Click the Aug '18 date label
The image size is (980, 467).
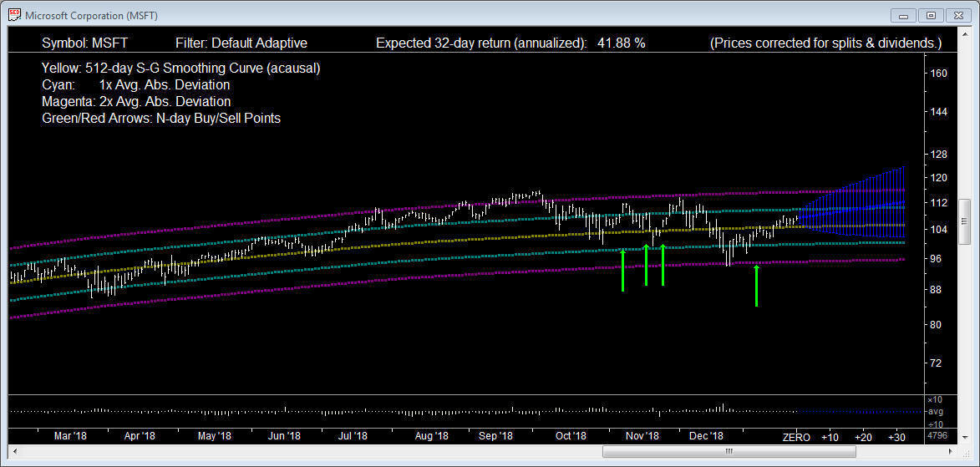pos(431,436)
